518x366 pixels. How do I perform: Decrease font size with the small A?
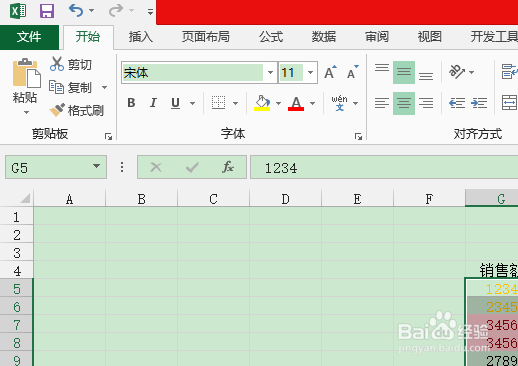pos(353,72)
